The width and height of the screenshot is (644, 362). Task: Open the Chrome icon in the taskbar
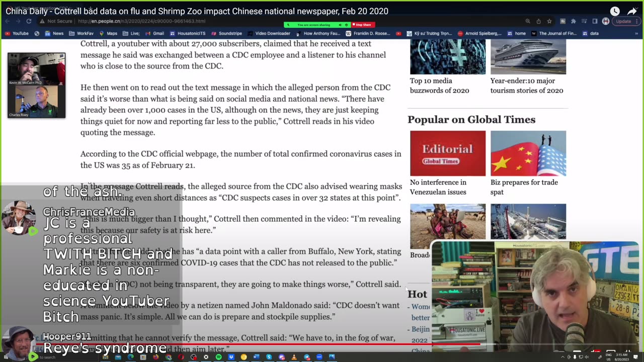point(169,357)
